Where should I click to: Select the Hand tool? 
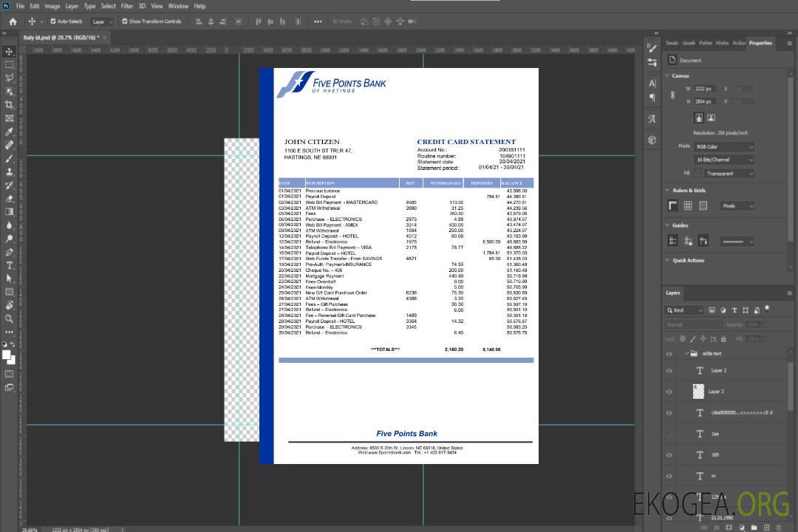click(9, 305)
